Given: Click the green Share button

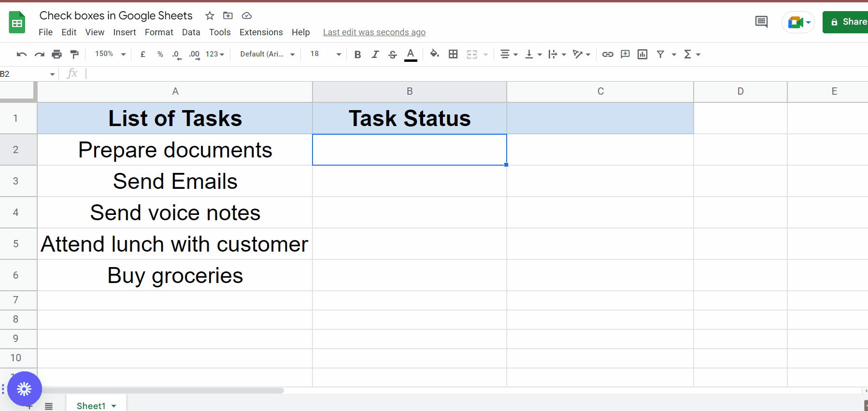Looking at the screenshot, I should click(x=846, y=22).
